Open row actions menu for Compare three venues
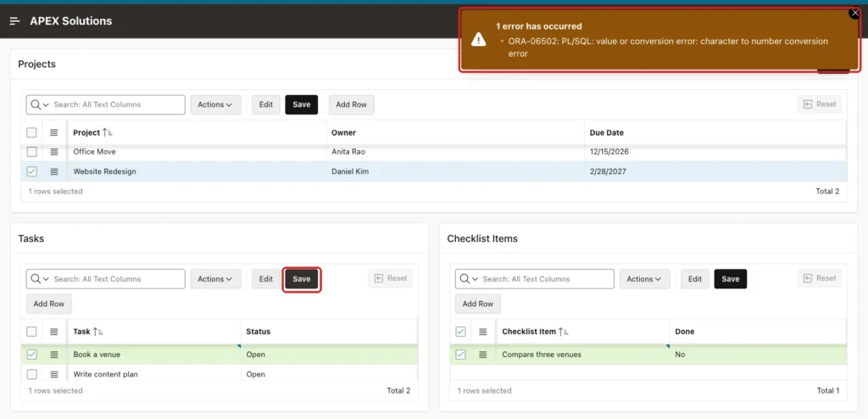Screen dimensions: 868x419 point(482,355)
